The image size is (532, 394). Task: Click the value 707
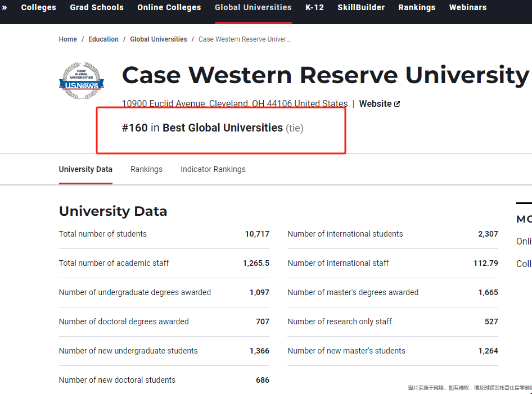pyautogui.click(x=263, y=321)
